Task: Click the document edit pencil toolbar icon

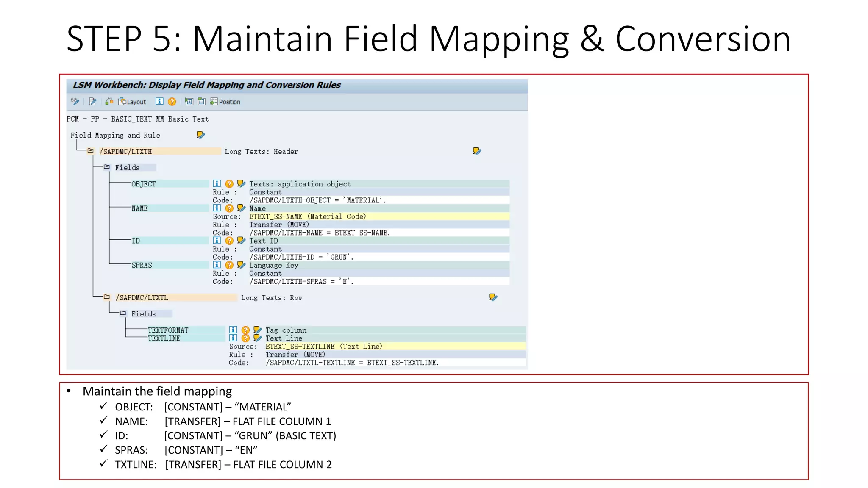Action: point(92,102)
